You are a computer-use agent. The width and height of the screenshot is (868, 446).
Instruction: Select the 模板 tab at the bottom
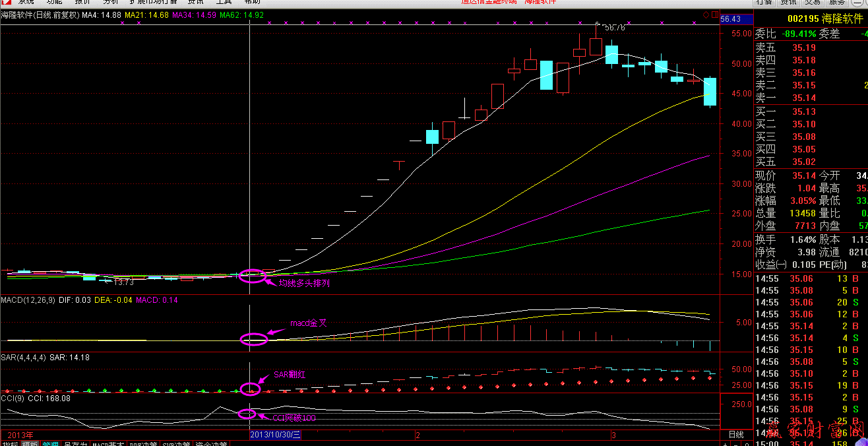30,444
